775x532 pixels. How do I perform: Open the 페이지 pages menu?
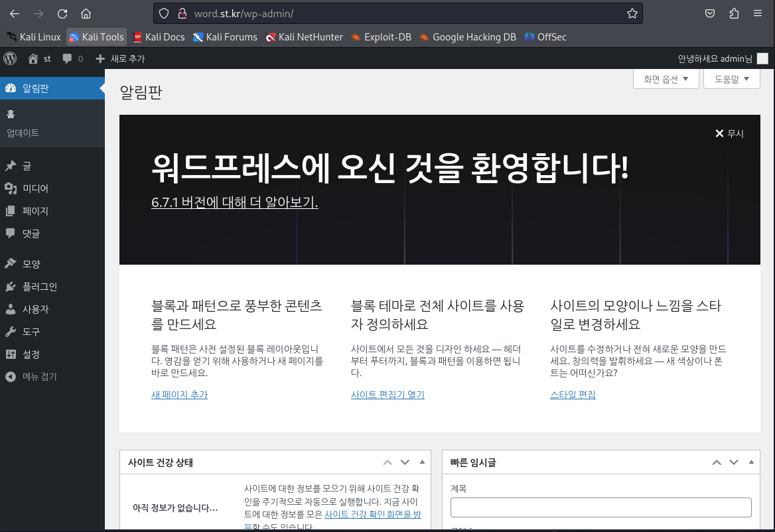pos(52,212)
